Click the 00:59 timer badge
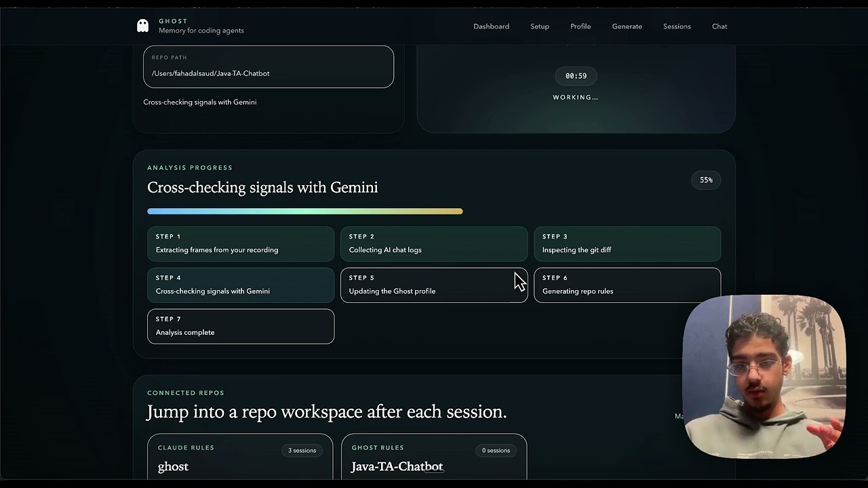 [576, 76]
